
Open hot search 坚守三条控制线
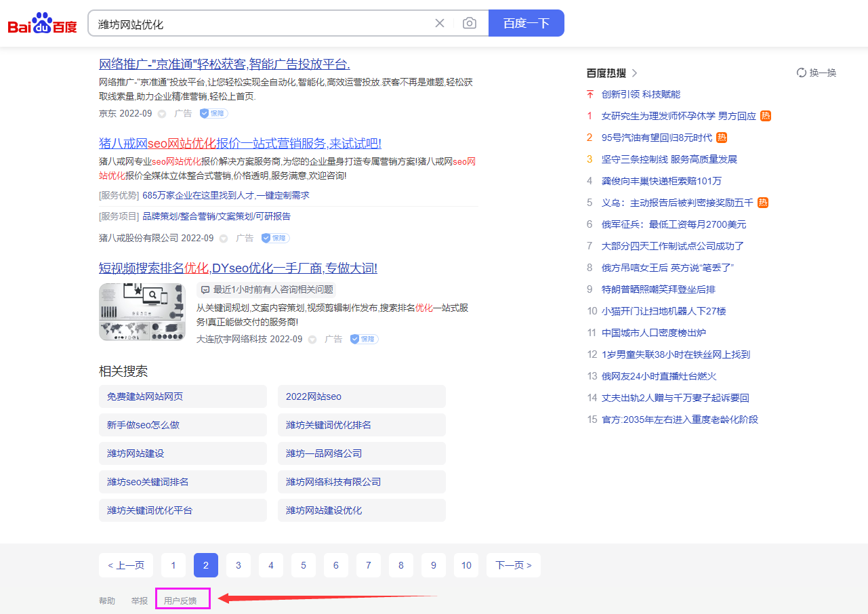click(669, 159)
